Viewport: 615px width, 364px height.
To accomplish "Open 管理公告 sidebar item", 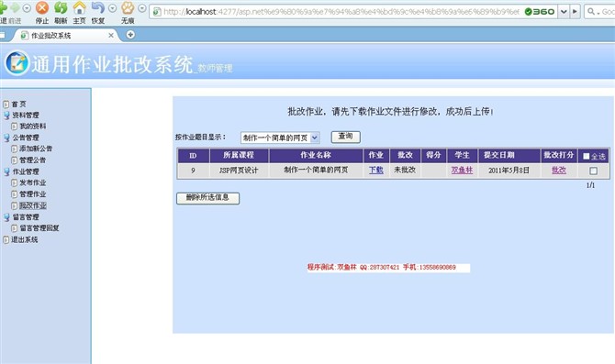I will (33, 160).
